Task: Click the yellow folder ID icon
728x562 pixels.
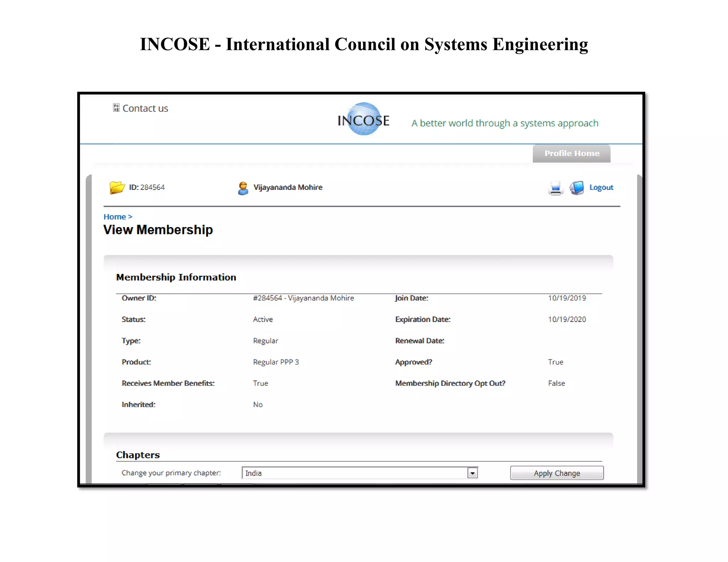Action: (x=117, y=187)
